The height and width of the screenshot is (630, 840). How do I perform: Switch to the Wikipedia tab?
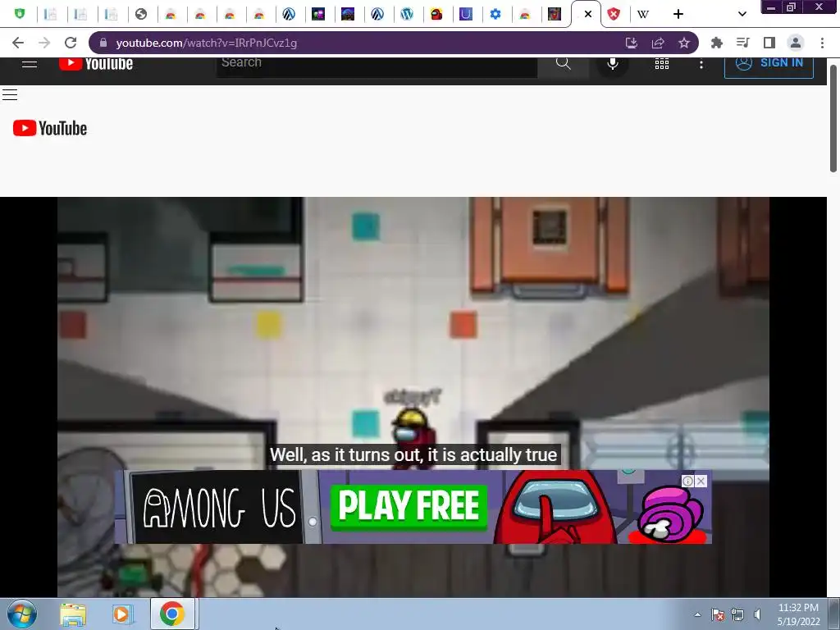[643, 14]
